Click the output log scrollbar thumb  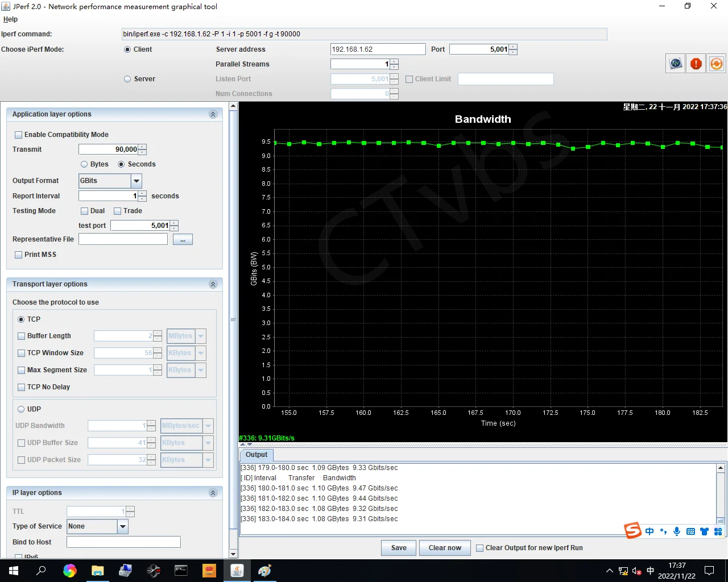721,520
